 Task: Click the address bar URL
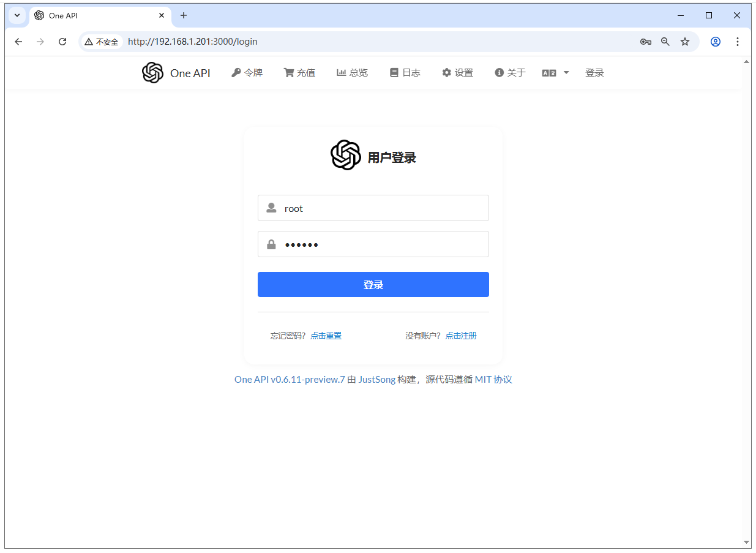point(192,42)
